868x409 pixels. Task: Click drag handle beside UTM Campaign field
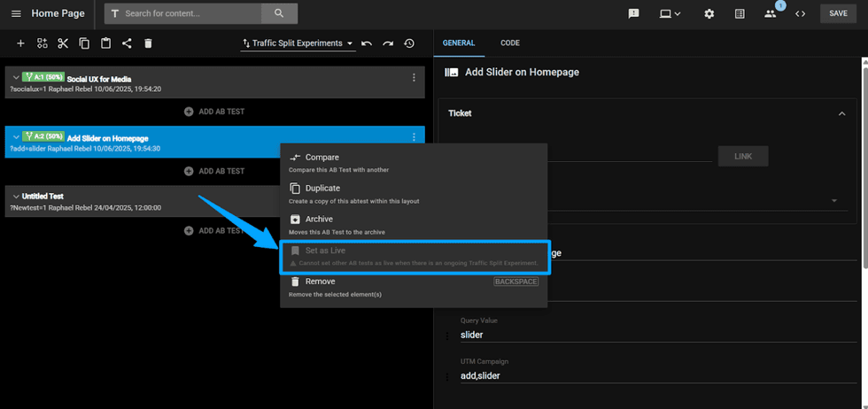tap(448, 377)
